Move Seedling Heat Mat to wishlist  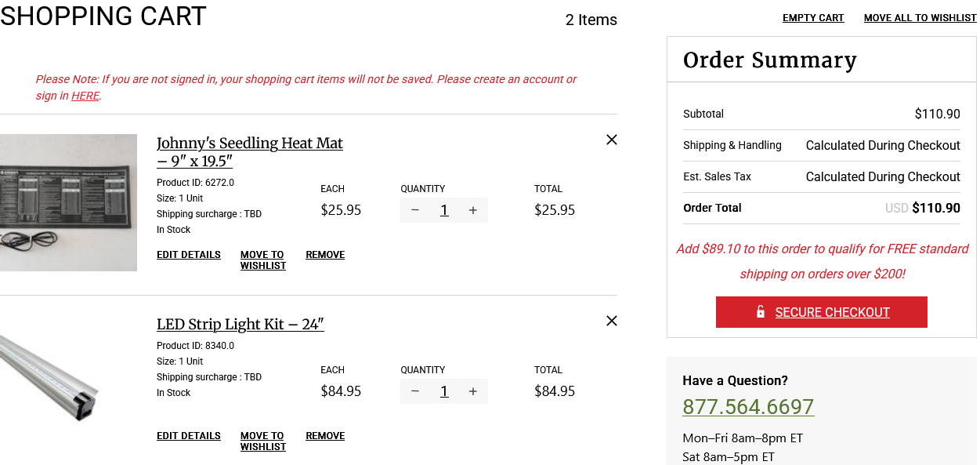[x=262, y=260]
